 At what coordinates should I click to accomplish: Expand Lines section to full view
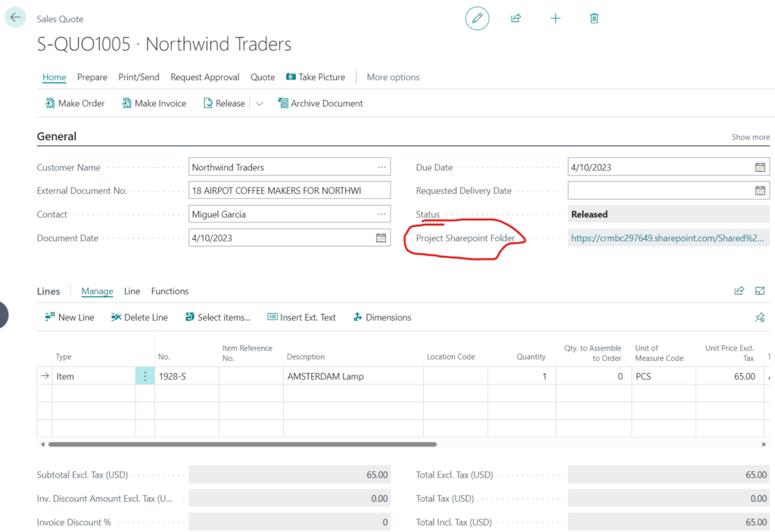760,291
